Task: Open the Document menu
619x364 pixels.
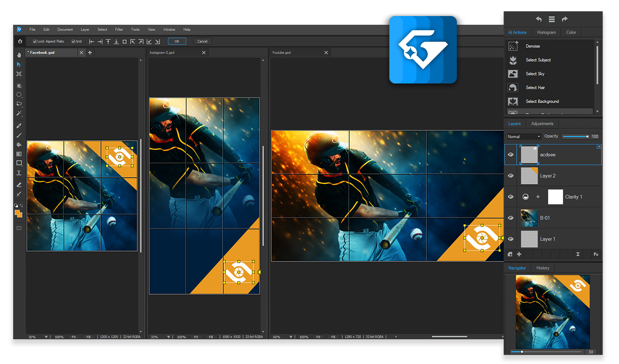Action: point(65,30)
